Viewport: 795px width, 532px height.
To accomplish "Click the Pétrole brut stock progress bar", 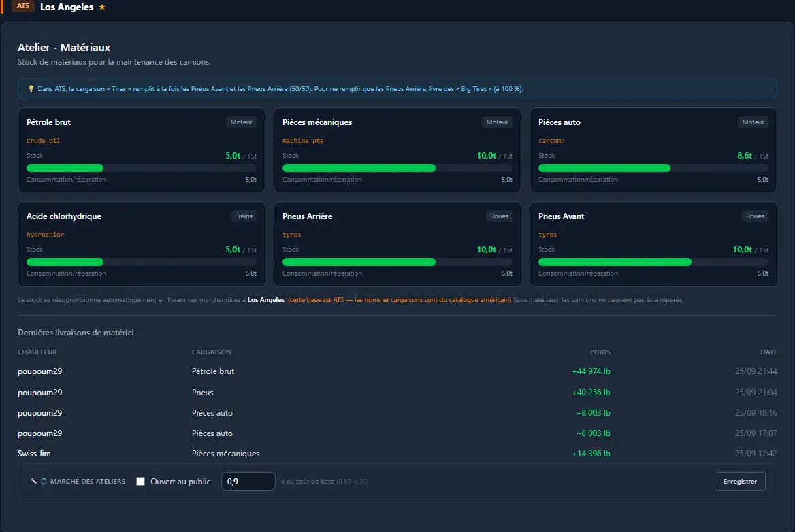I will click(142, 168).
